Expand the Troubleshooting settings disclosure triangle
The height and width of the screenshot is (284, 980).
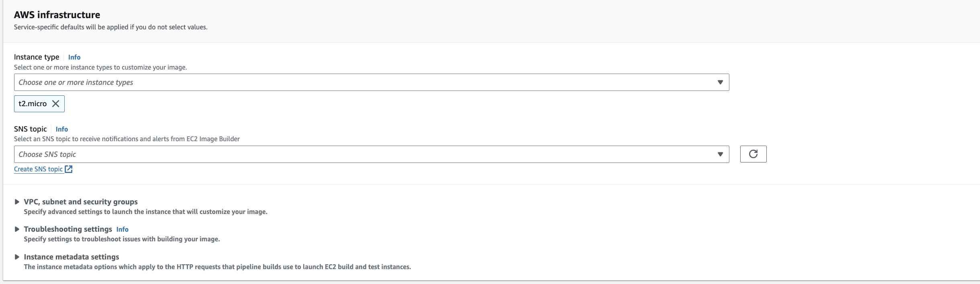[x=17, y=229]
